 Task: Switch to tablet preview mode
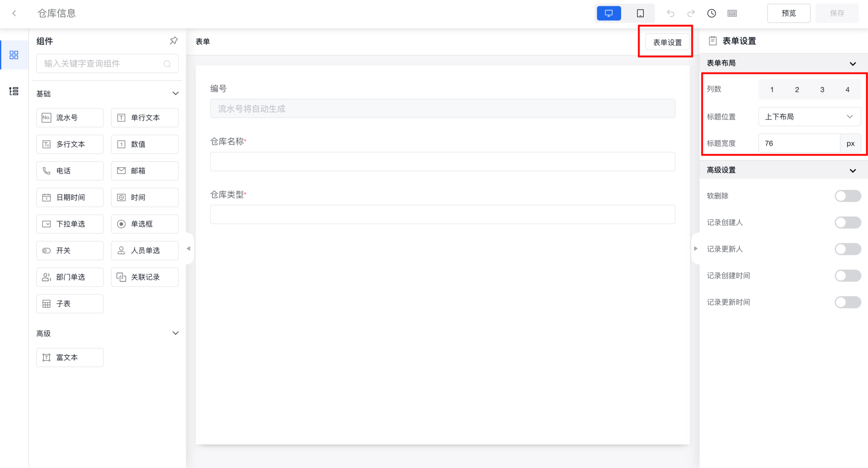[x=640, y=14]
